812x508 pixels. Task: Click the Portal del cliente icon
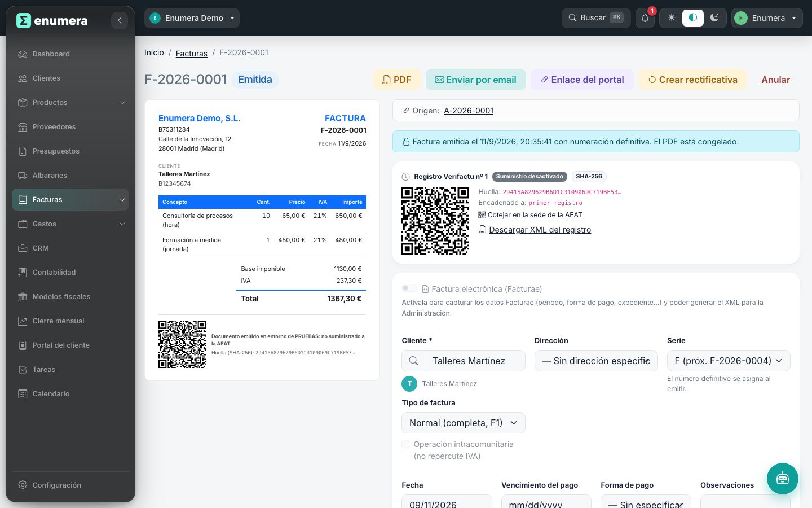[x=23, y=345]
